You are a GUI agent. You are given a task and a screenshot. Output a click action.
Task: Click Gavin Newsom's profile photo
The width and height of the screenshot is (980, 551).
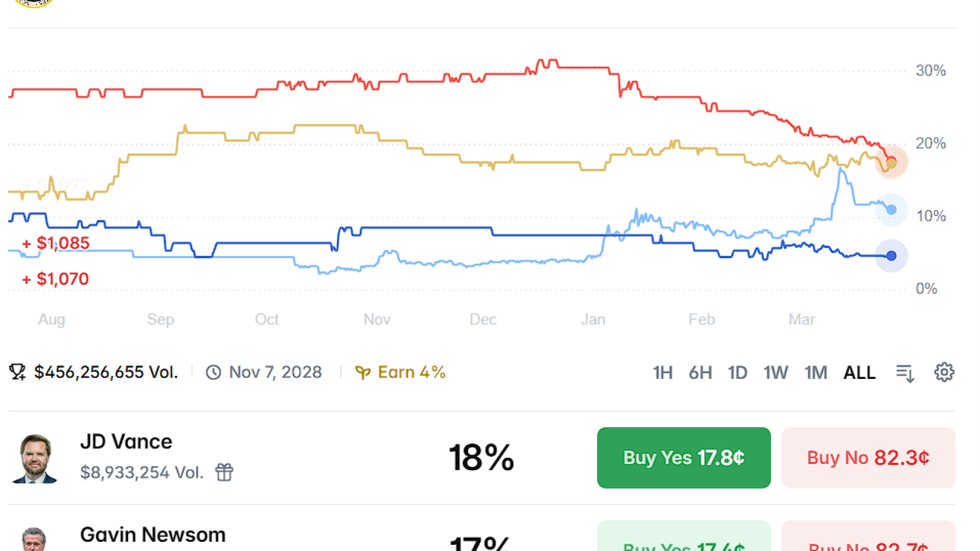[x=34, y=539]
